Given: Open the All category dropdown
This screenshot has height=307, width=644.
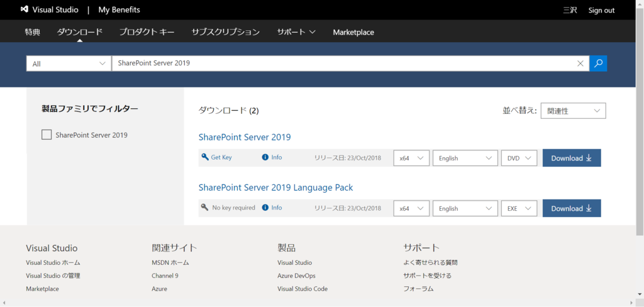Looking at the screenshot, I should click(69, 64).
